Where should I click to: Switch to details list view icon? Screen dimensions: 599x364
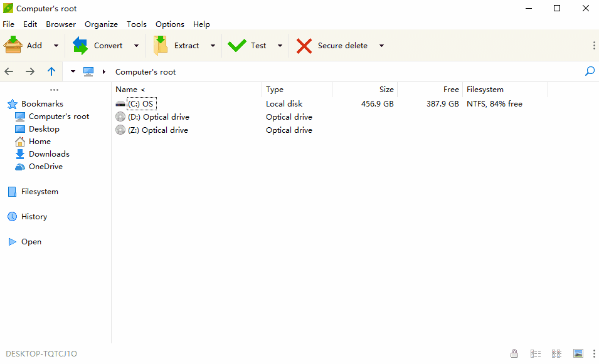coord(536,353)
